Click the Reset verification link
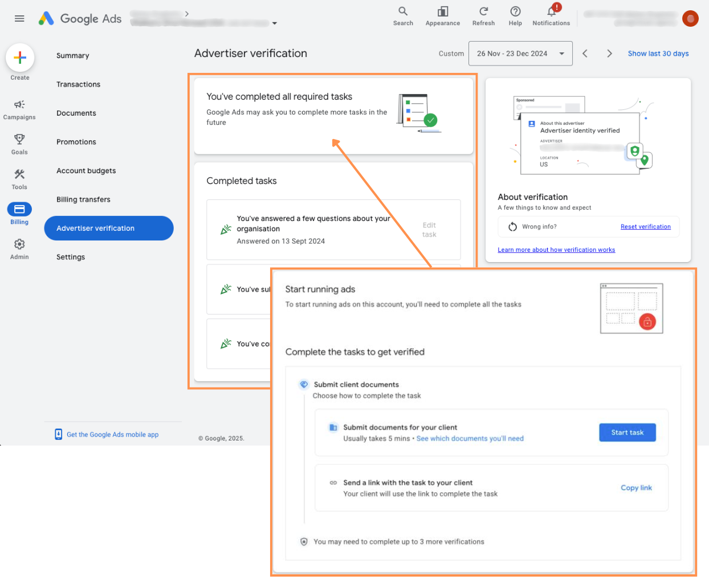Viewport: 709px width, 588px height. [x=646, y=227]
